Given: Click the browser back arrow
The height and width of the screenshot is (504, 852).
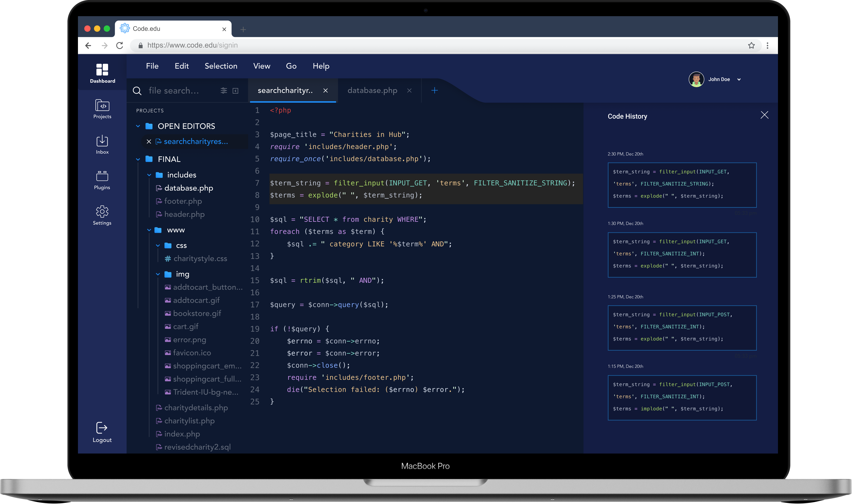Looking at the screenshot, I should coord(88,46).
